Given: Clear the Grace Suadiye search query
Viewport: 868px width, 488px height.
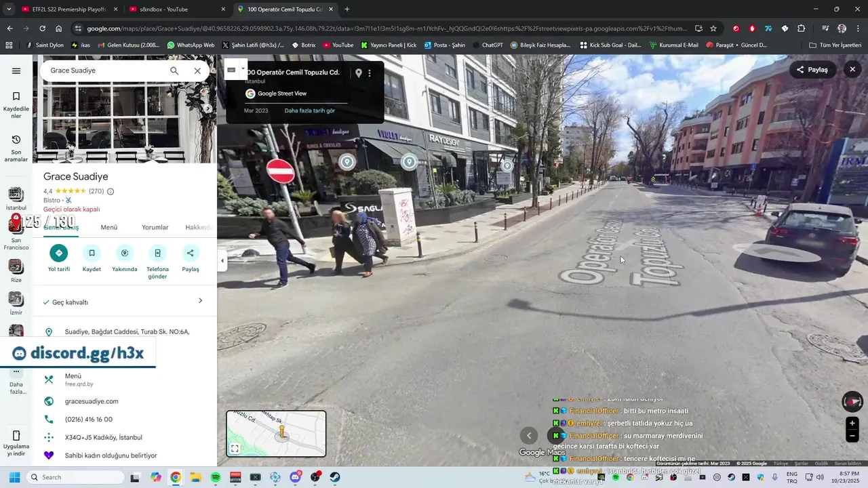Looking at the screenshot, I should click(x=197, y=70).
